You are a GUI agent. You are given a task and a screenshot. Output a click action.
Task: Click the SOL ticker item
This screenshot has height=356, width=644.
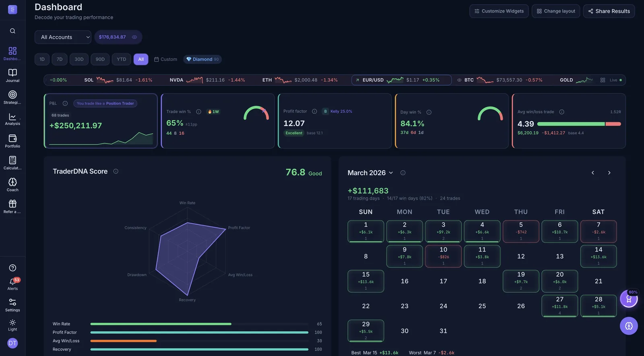coord(118,80)
